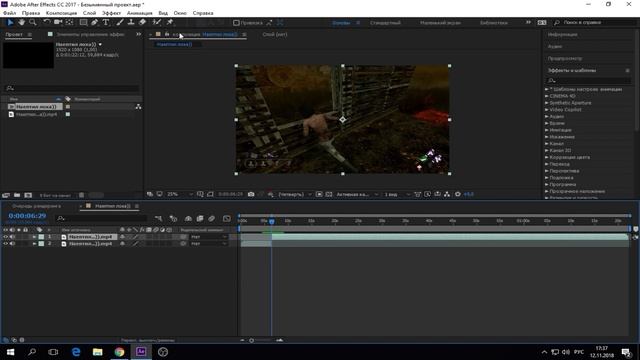640x360 pixels.
Task: Toggle Draft 3D icon in timeline
Action: tap(173, 219)
